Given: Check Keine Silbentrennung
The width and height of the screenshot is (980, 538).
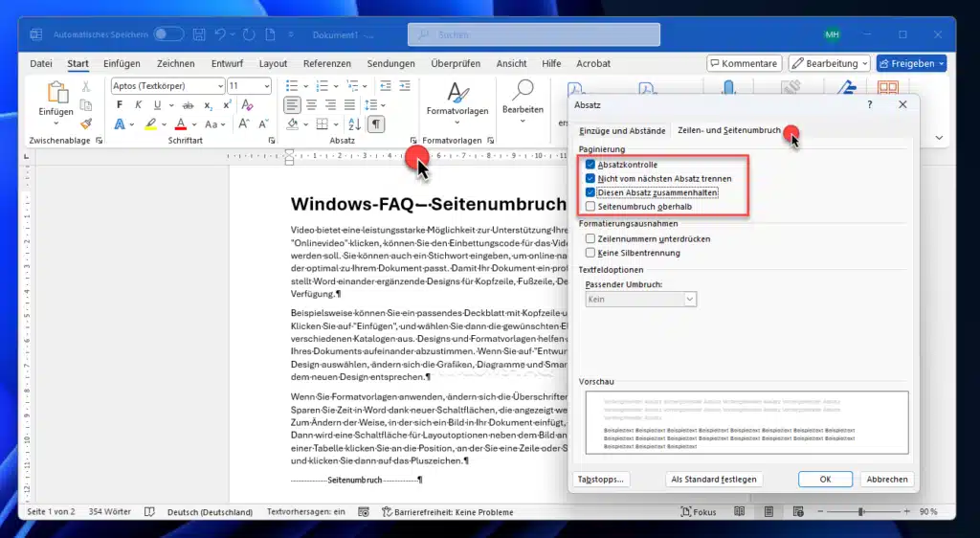Looking at the screenshot, I should [590, 253].
